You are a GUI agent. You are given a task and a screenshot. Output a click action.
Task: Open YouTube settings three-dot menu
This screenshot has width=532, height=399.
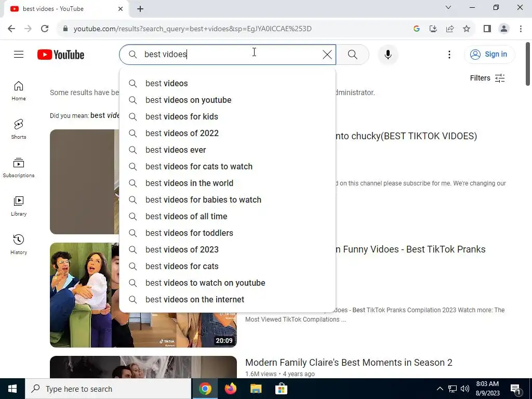(449, 54)
